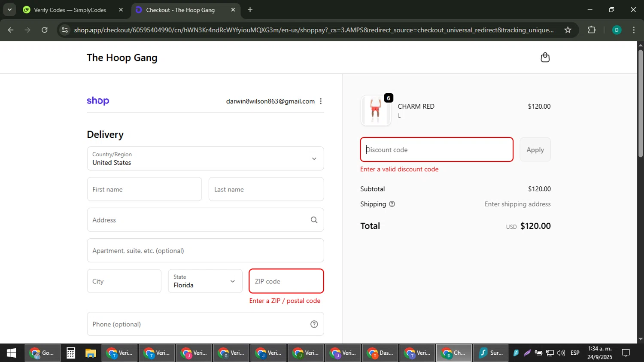
Task: Click the volume speaker tray icon
Action: coord(561,353)
